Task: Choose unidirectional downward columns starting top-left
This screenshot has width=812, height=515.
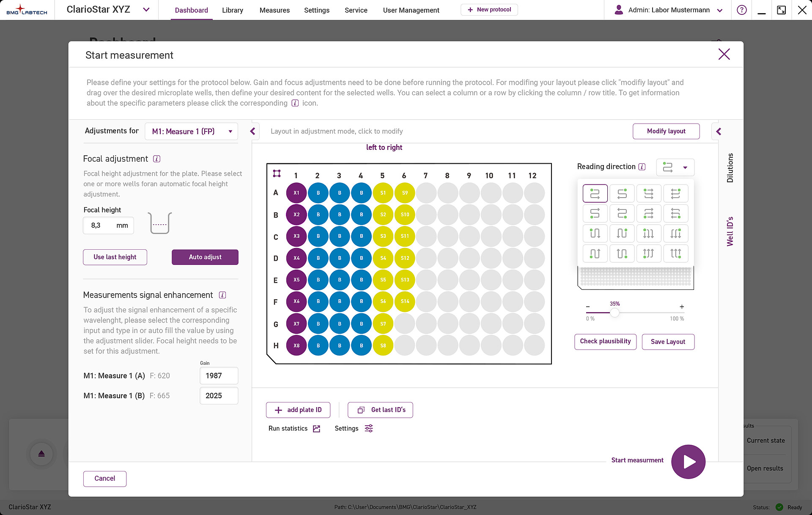Action: (649, 233)
